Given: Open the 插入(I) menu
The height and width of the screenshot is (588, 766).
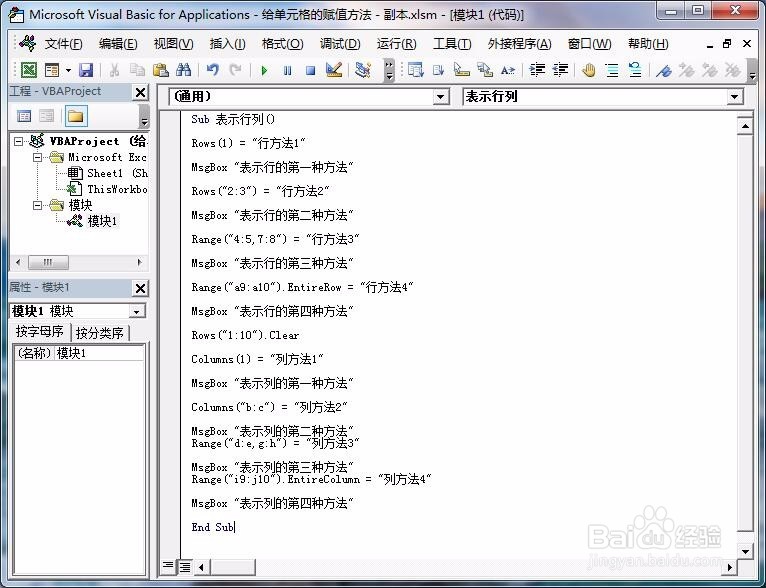Looking at the screenshot, I should [x=228, y=44].
